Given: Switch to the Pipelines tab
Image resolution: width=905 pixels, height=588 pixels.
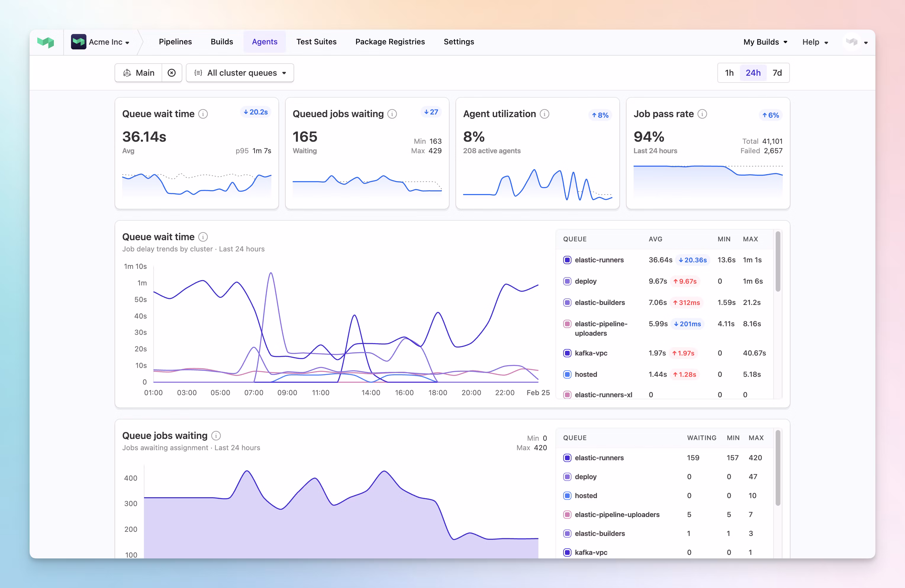Looking at the screenshot, I should click(x=175, y=42).
